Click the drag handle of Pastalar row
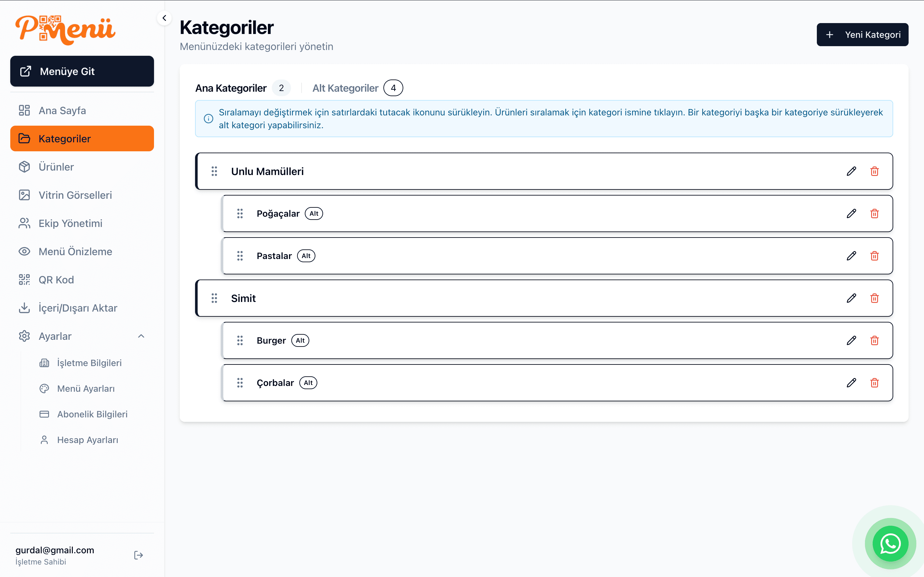Image resolution: width=924 pixels, height=577 pixels. pos(240,256)
